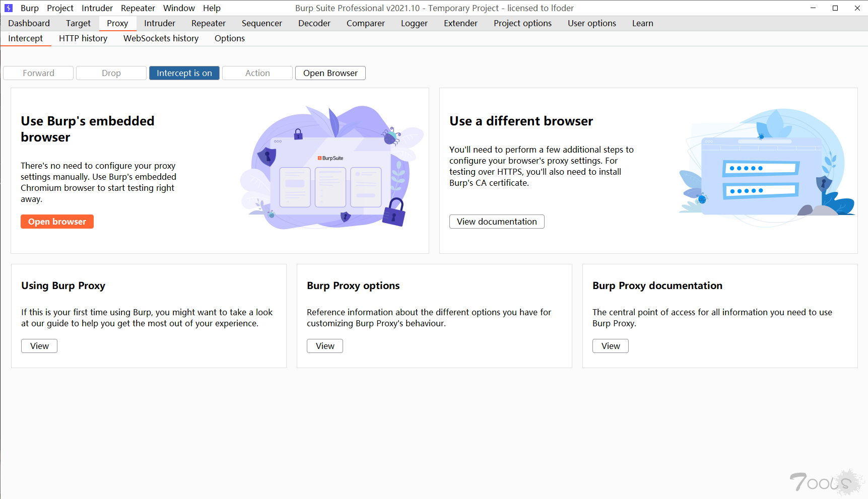Image resolution: width=868 pixels, height=499 pixels.
Task: Click View under Burp Proxy documentation
Action: (x=611, y=346)
